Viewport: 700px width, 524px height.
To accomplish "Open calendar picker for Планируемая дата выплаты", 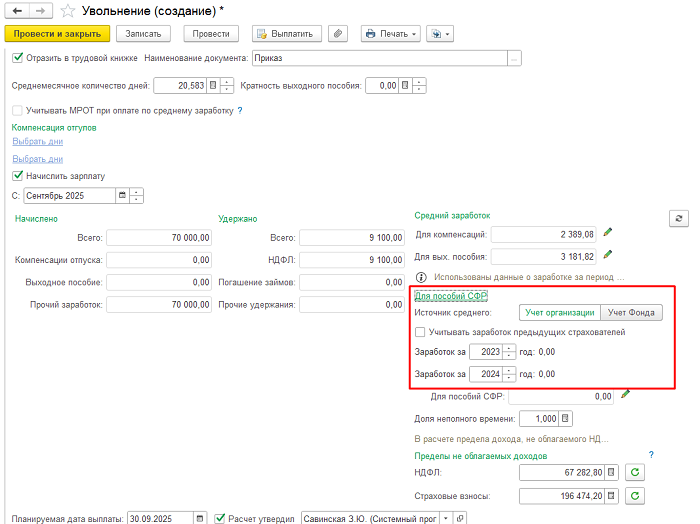I will (200, 518).
